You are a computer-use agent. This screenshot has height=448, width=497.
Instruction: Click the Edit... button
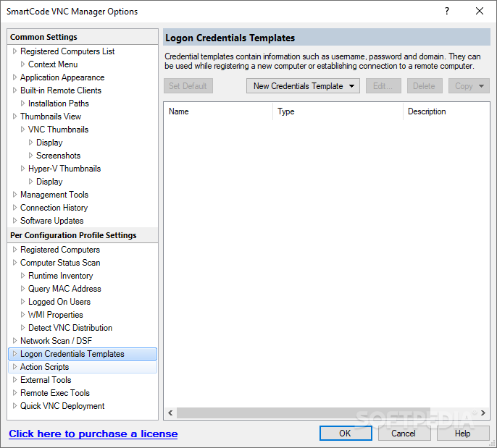coord(383,86)
